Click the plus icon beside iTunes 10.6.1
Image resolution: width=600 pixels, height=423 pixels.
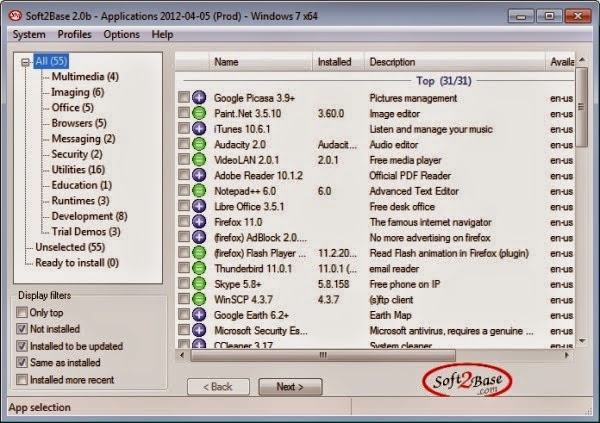pos(199,128)
